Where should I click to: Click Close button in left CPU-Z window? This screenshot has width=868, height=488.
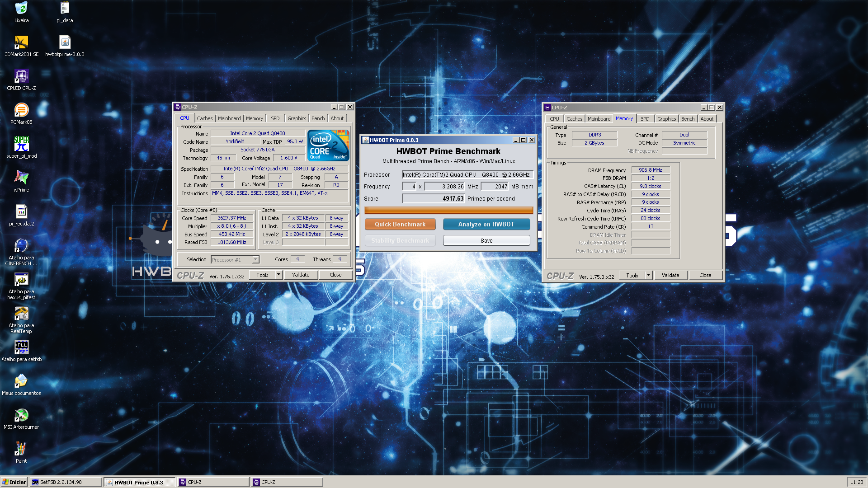335,275
